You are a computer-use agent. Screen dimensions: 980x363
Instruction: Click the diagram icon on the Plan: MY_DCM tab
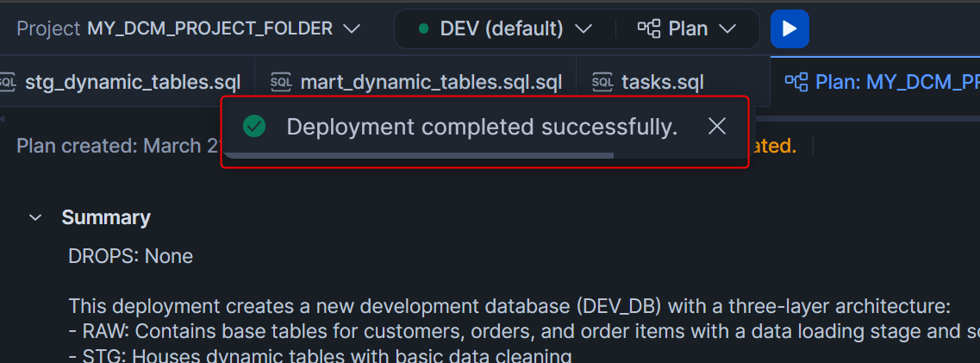tap(796, 82)
